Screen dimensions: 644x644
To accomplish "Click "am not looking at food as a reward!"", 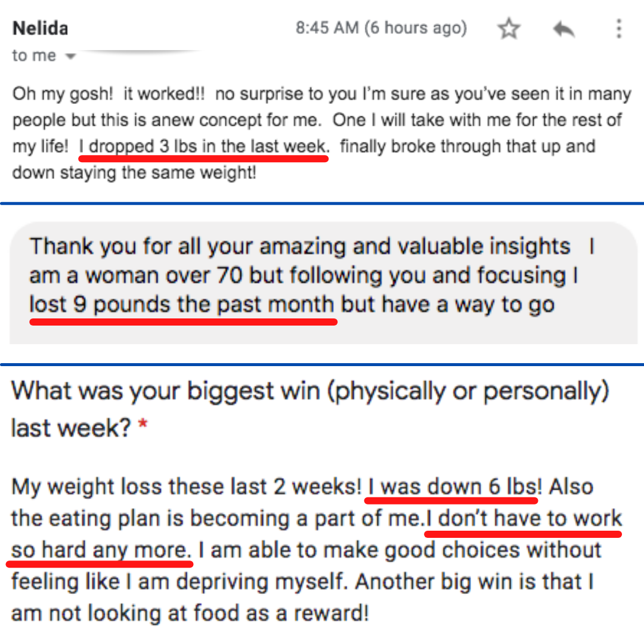I will (x=190, y=614).
